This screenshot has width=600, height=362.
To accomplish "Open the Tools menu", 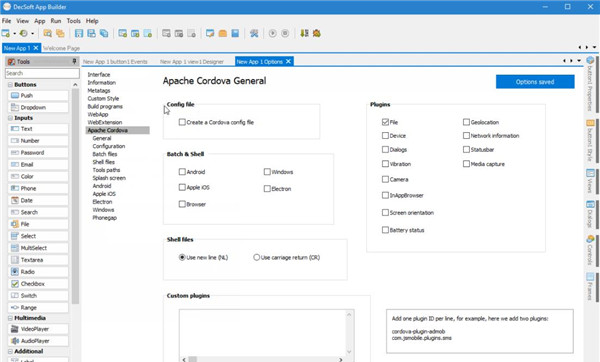I will 73,21.
